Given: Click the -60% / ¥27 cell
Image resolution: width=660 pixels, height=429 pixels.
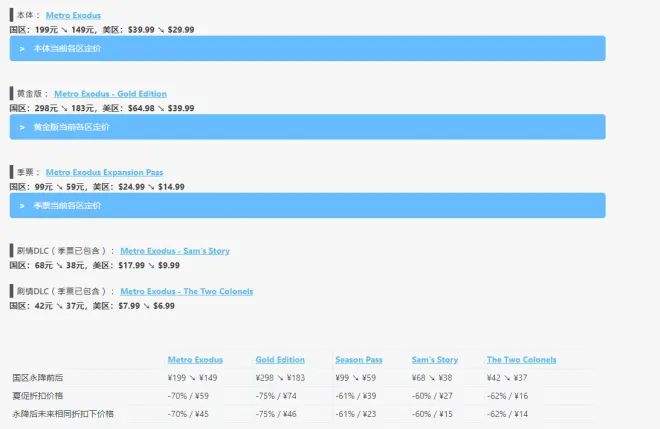Looking at the screenshot, I should [432, 396].
